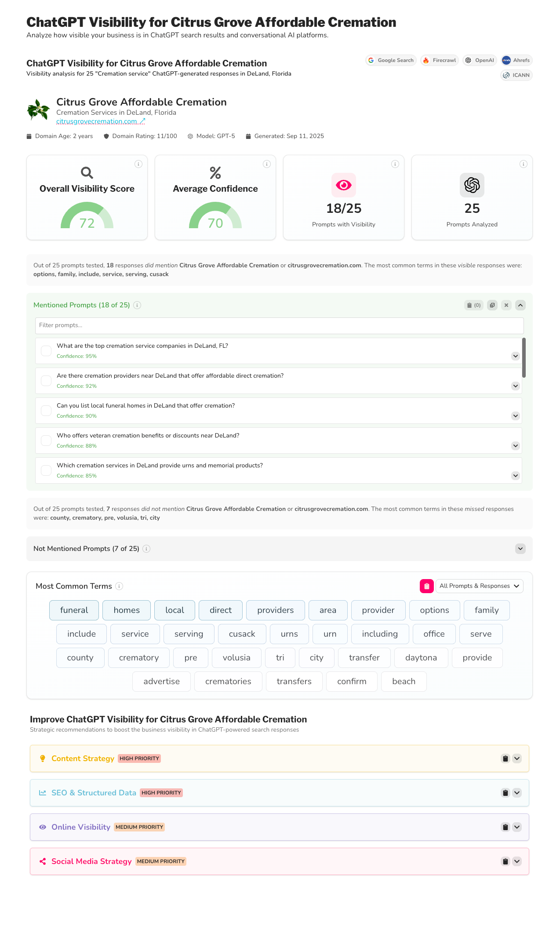Viewport: 560px width, 926px height.
Task: Click the 'funeral' term chip
Action: click(74, 610)
